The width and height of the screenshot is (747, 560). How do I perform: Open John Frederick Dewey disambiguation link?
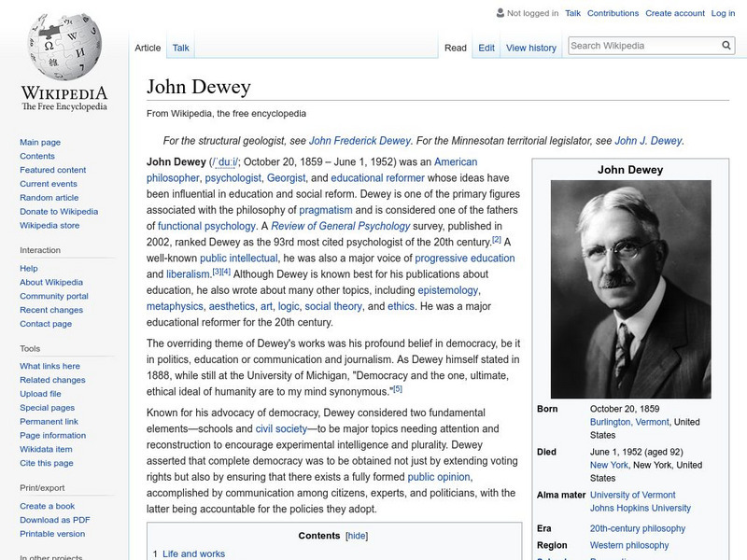359,141
